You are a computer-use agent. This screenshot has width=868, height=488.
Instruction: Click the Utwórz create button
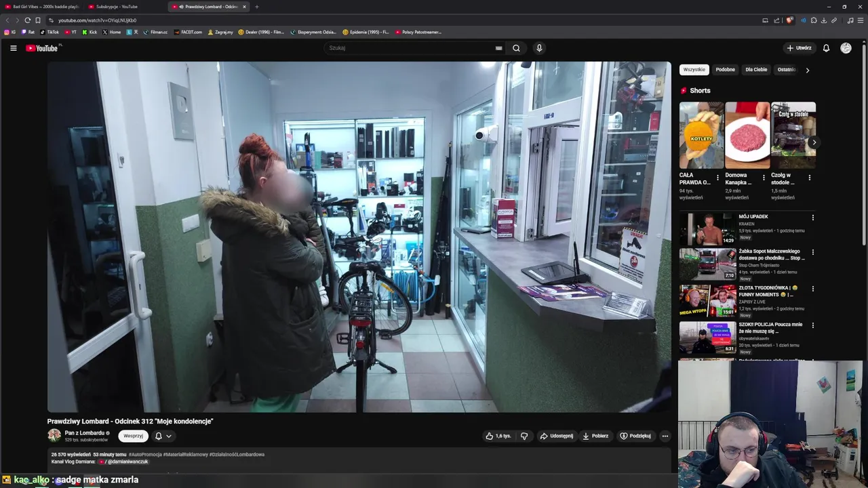[799, 48]
